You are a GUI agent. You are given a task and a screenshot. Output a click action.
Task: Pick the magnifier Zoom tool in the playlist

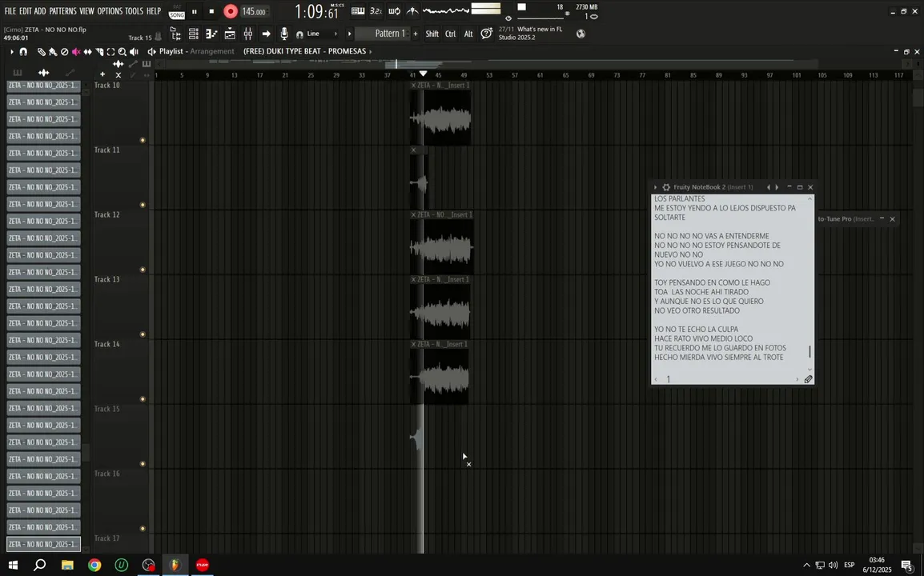point(123,52)
